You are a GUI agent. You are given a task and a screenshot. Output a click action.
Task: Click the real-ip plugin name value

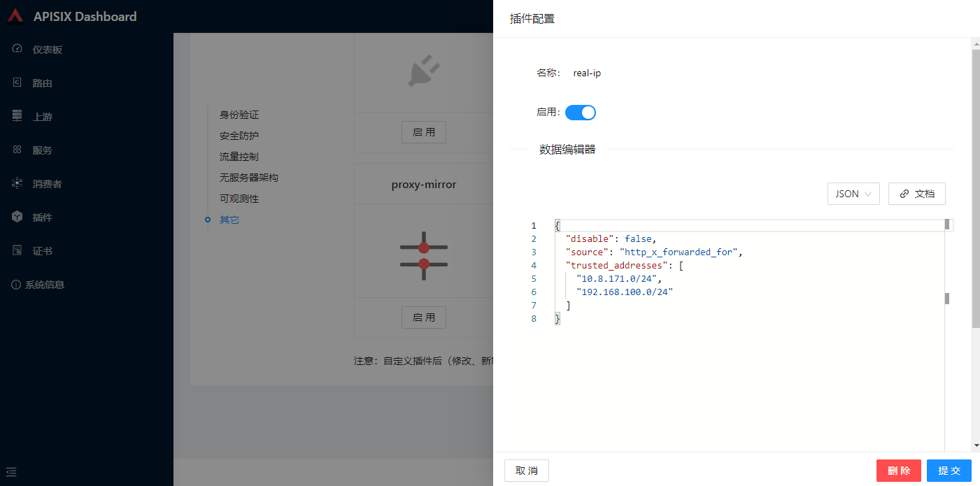(x=587, y=73)
